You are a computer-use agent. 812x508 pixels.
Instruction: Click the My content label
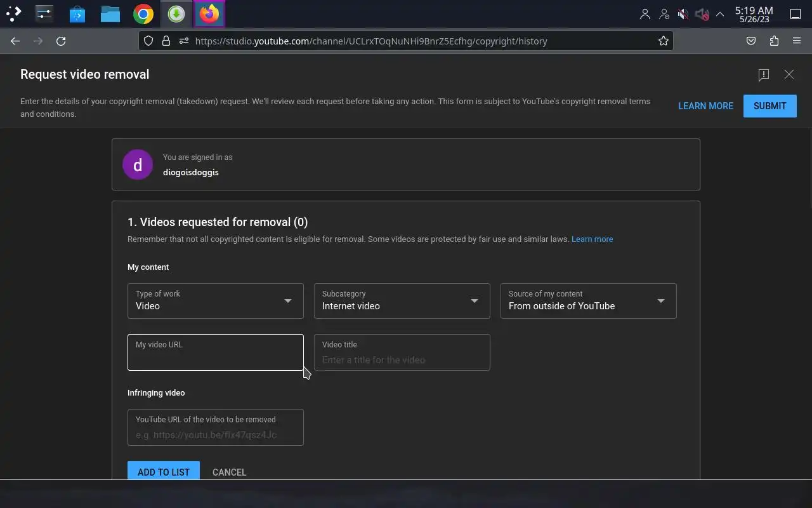(148, 267)
